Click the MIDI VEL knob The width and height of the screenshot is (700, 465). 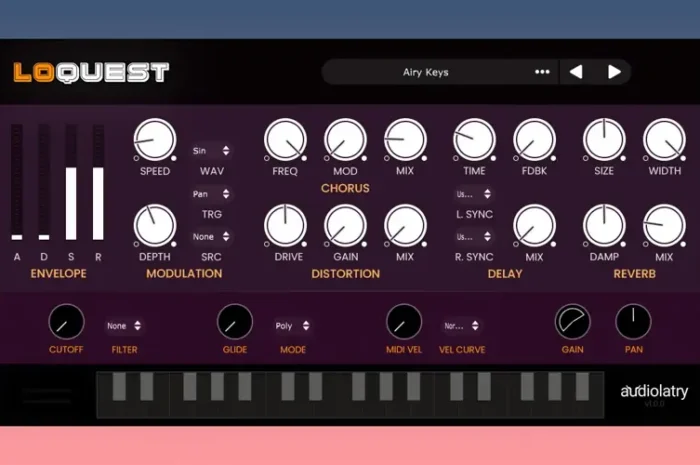tap(404, 322)
